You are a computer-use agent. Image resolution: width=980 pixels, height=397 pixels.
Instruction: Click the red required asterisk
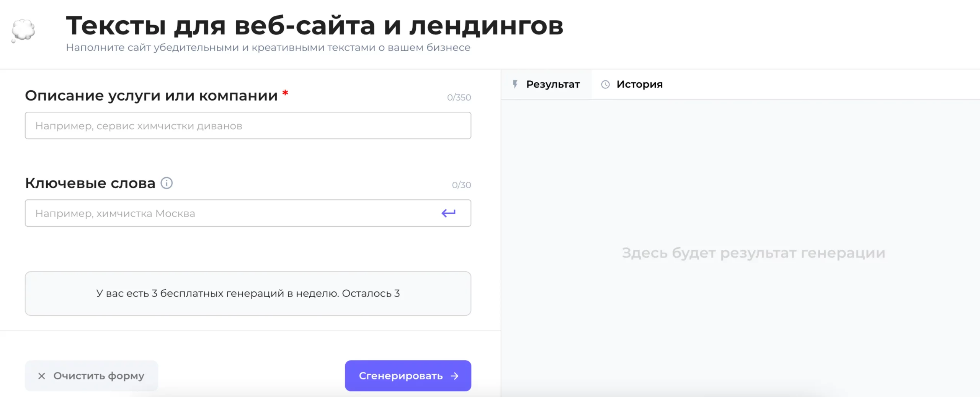pos(285,93)
